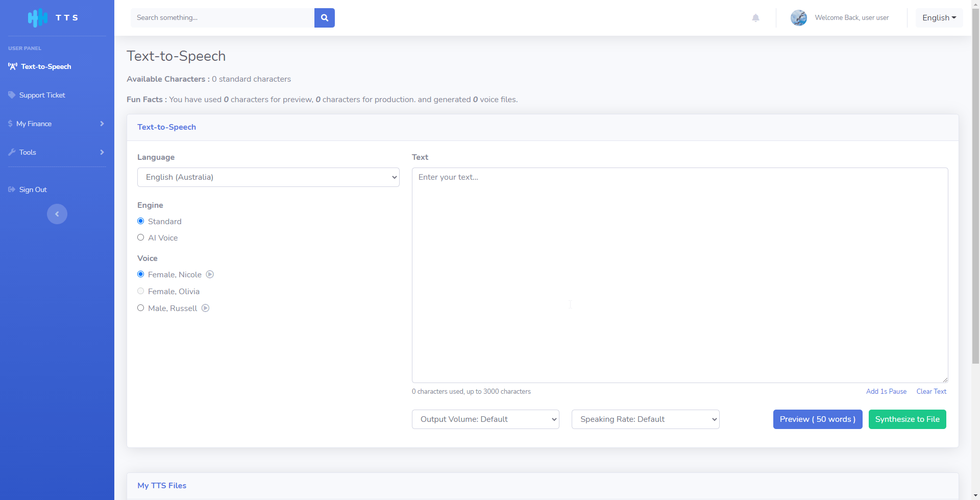Select the AI Voice engine

tap(140, 237)
